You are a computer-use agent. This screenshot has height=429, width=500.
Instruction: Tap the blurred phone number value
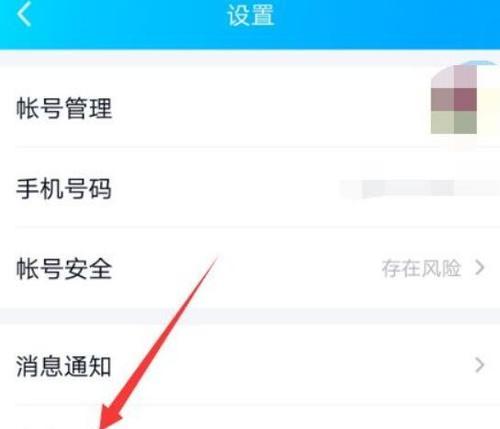[x=420, y=189]
